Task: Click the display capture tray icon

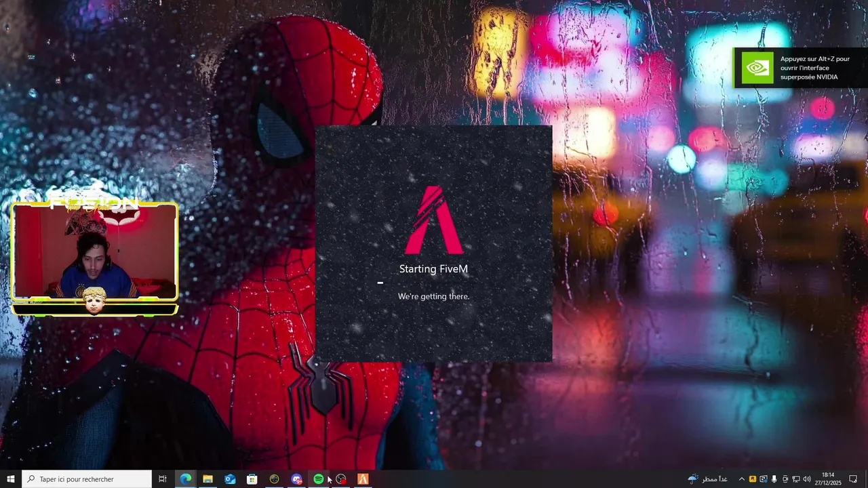Action: (763, 479)
